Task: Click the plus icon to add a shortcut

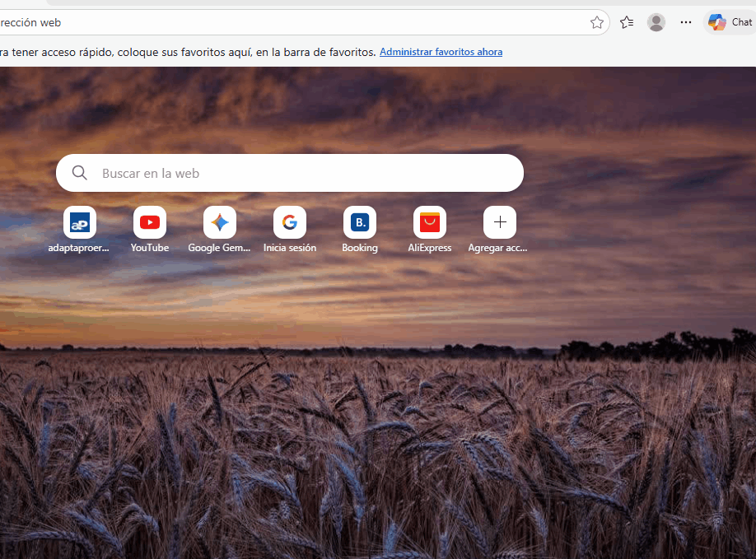Action: coord(500,222)
